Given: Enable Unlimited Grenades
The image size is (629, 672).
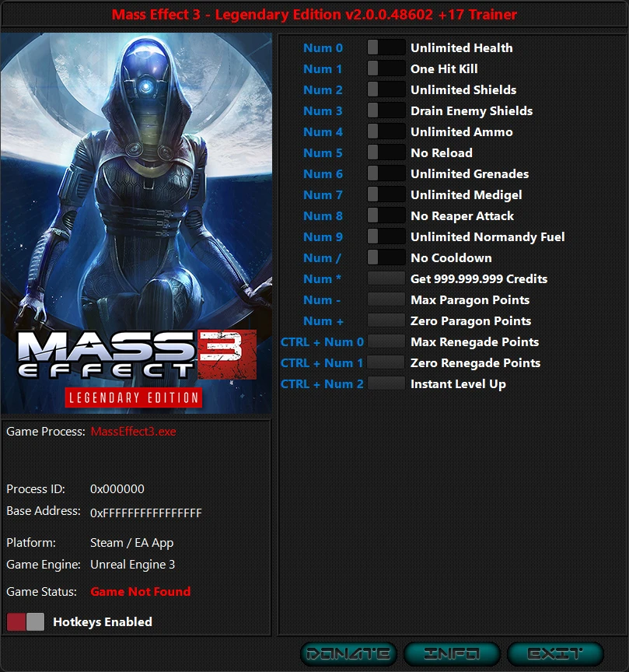Looking at the screenshot, I should click(x=386, y=173).
